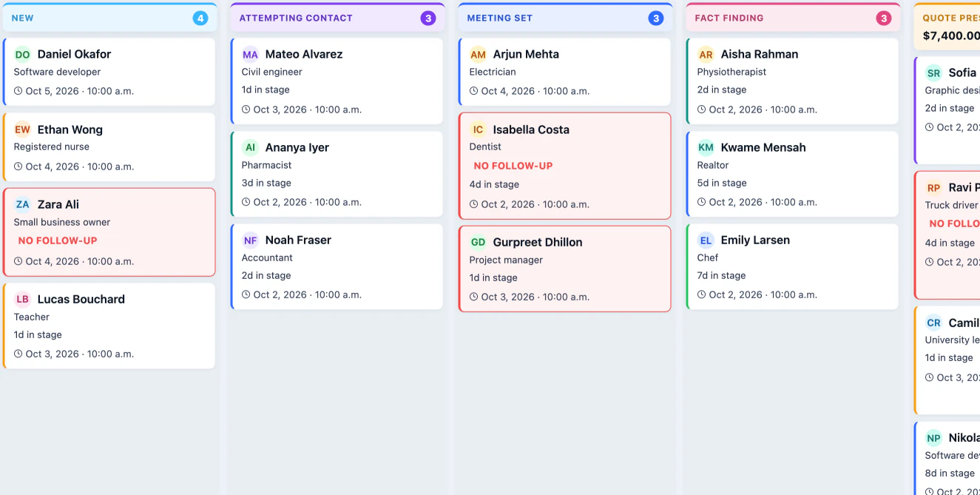Image resolution: width=980 pixels, height=495 pixels.
Task: Click clock icon on Isabella Costa card
Action: 474,204
